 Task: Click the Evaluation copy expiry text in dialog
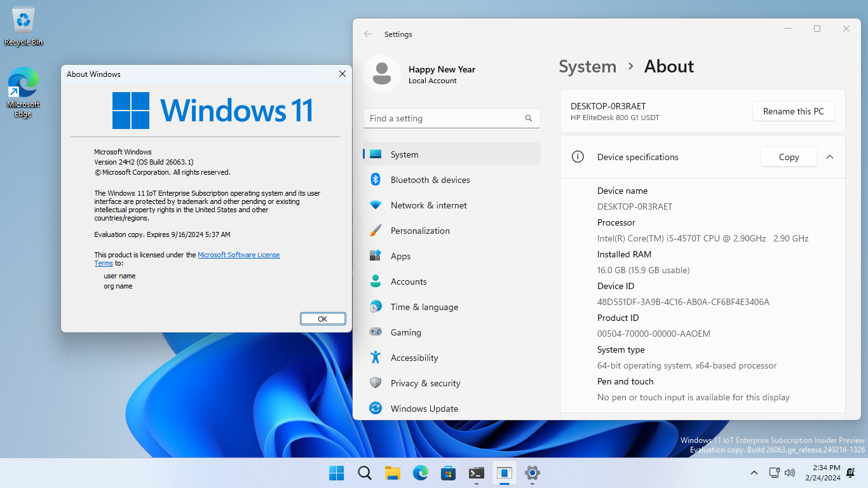(162, 234)
